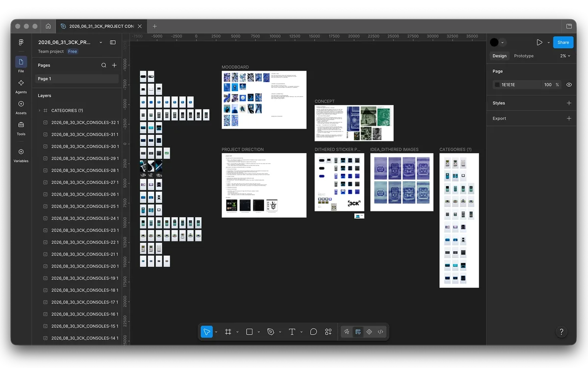Image resolution: width=588 pixels, height=368 pixels.
Task: Open the present options chevron
Action: pos(549,43)
